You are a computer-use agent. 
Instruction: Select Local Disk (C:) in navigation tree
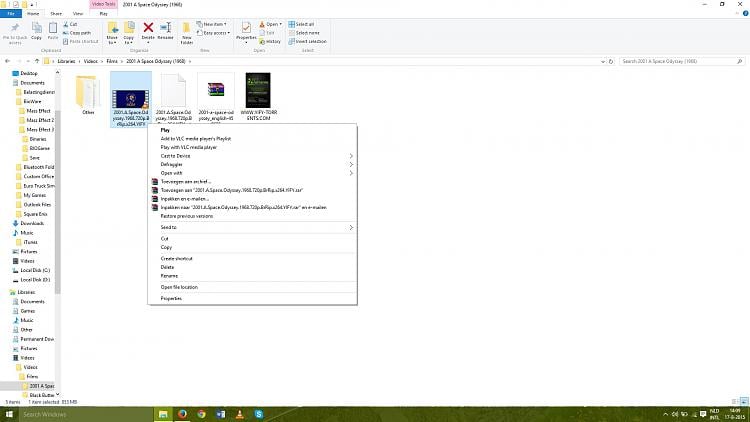coord(35,270)
